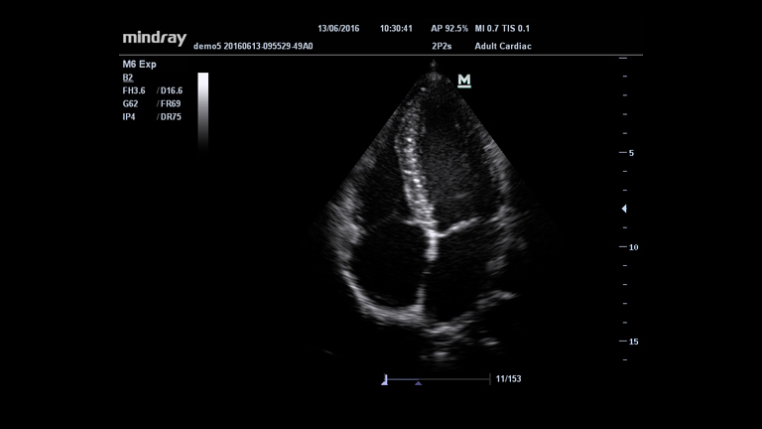Image resolution: width=762 pixels, height=429 pixels.
Task: Click the DR75 dynamic range parameter
Action: (x=169, y=116)
